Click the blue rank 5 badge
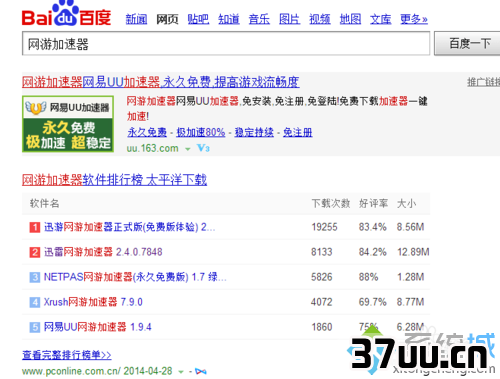 [x=35, y=327]
